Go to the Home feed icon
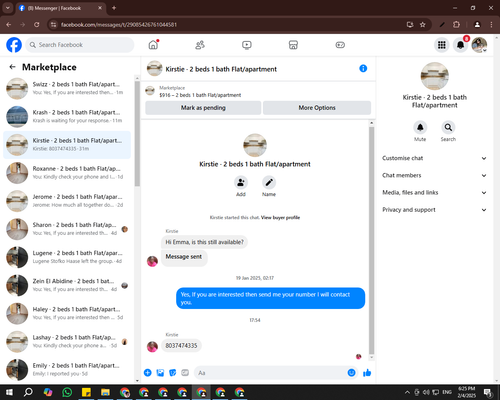This screenshot has width=500, height=400. pos(153,45)
